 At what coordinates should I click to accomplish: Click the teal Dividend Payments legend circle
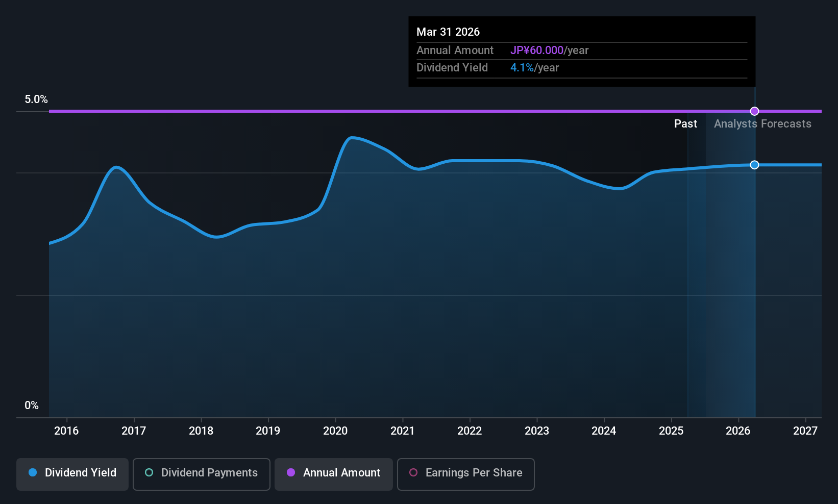point(149,472)
